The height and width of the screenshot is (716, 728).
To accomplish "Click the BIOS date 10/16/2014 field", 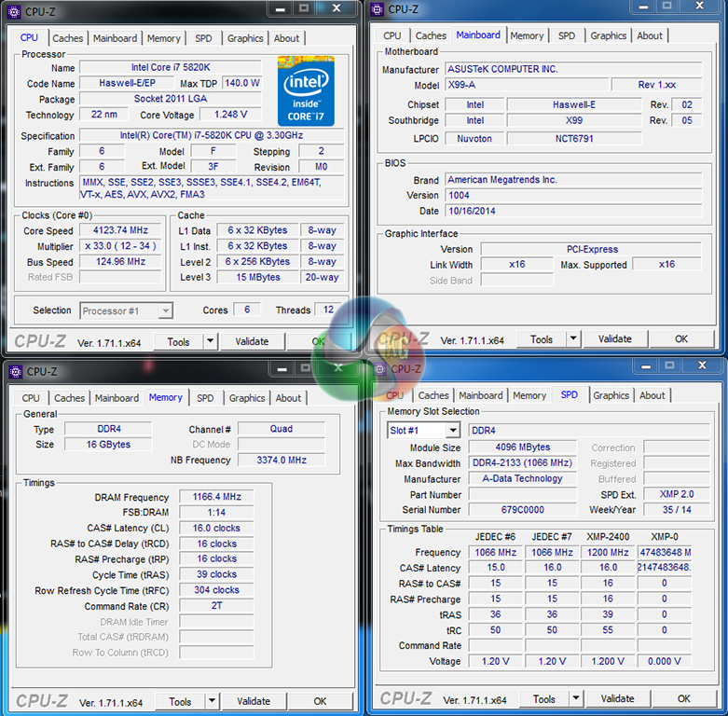I will coord(573,211).
